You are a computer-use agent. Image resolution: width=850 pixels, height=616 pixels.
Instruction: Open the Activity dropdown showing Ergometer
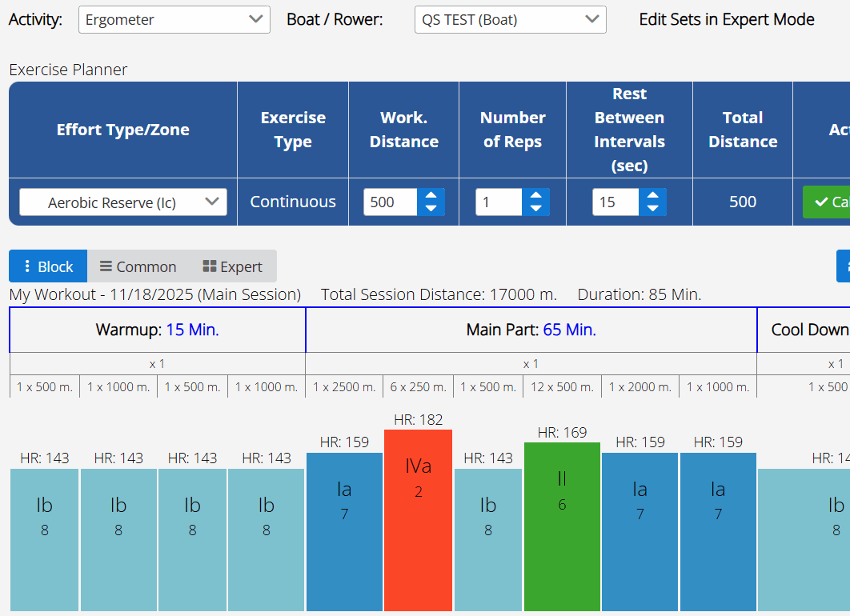pyautogui.click(x=174, y=20)
